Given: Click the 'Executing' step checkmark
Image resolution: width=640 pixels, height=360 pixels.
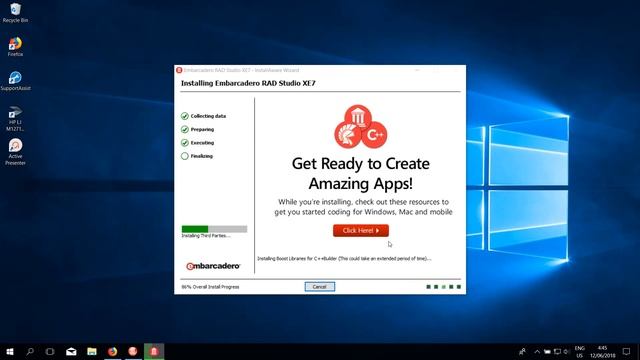Looking at the screenshot, I should coord(184,143).
